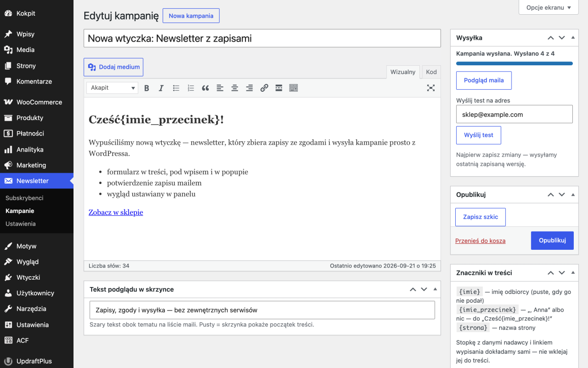Insert the Read More tag

click(279, 88)
